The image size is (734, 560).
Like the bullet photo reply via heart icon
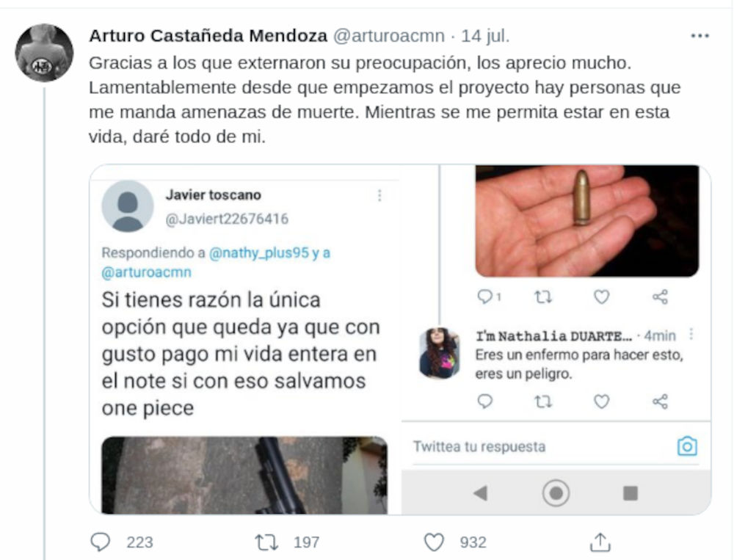(602, 297)
